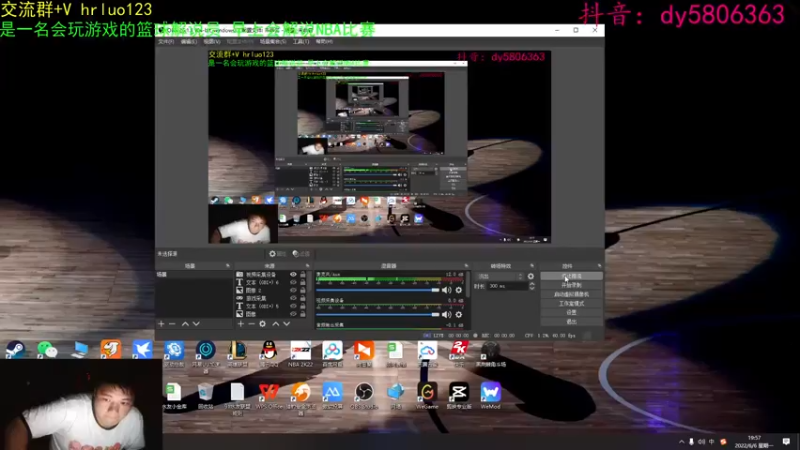The height and width of the screenshot is (450, 800).
Task: Open the microphone channel gear settings
Action: (459, 290)
